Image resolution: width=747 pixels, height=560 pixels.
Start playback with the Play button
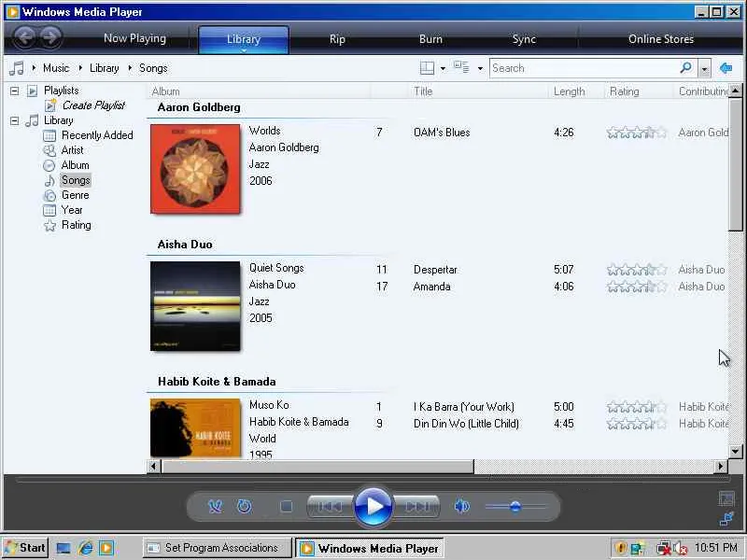coord(373,506)
